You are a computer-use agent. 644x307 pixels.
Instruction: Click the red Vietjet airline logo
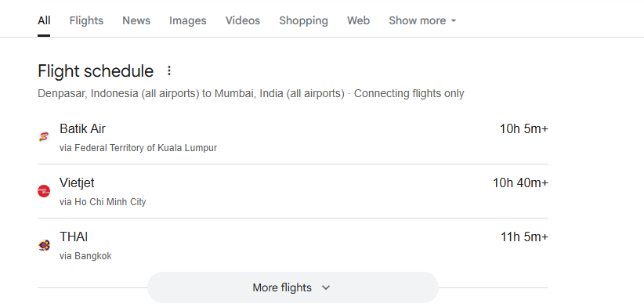point(44,191)
